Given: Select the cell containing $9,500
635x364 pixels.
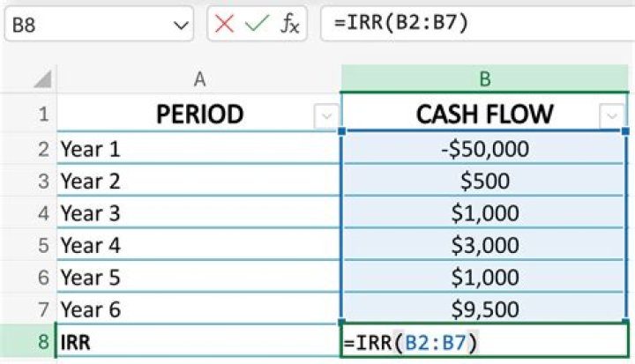Looking at the screenshot, I should [x=483, y=309].
